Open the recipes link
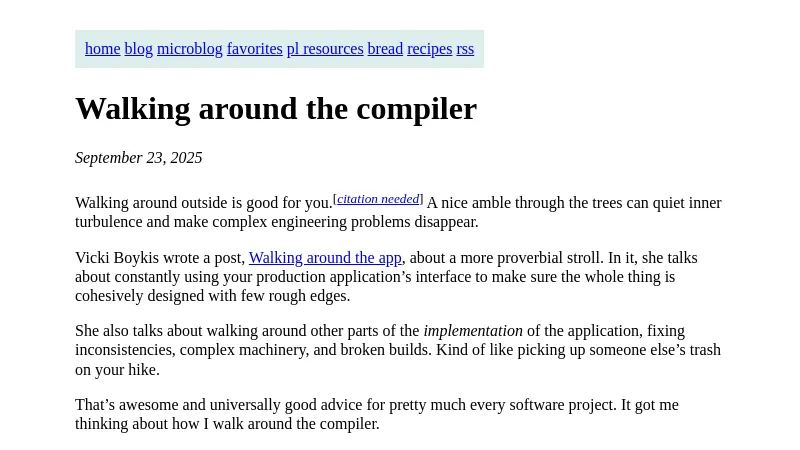 point(429,49)
